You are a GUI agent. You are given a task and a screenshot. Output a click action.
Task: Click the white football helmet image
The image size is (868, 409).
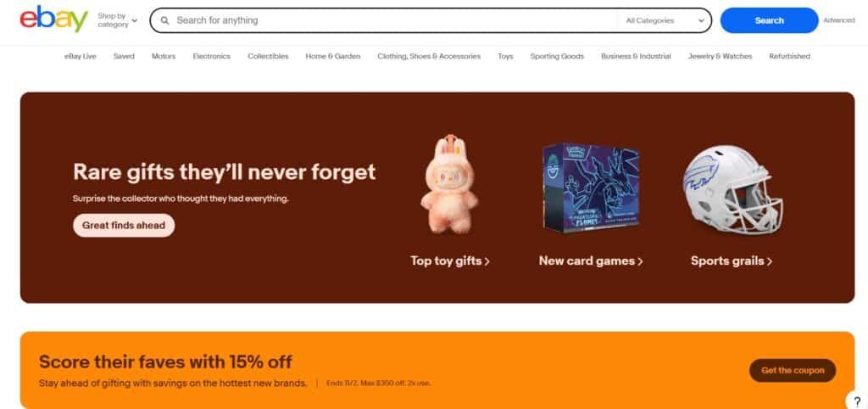[x=733, y=188]
